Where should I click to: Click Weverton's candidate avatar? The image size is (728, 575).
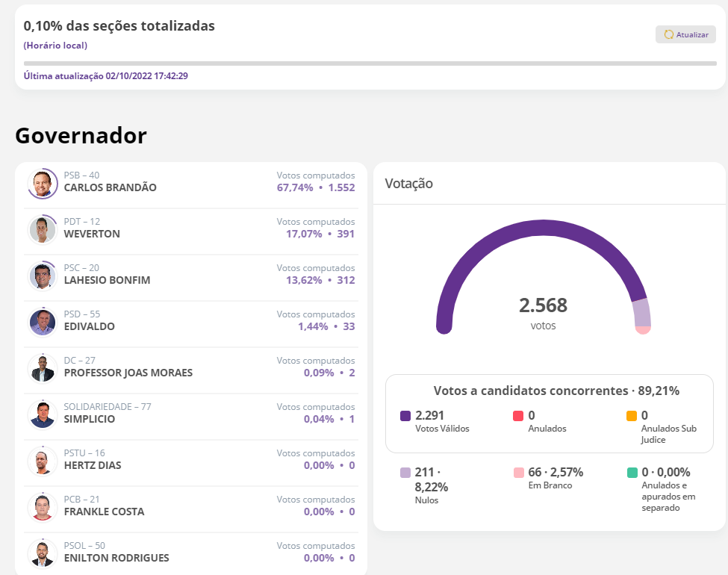[43, 229]
